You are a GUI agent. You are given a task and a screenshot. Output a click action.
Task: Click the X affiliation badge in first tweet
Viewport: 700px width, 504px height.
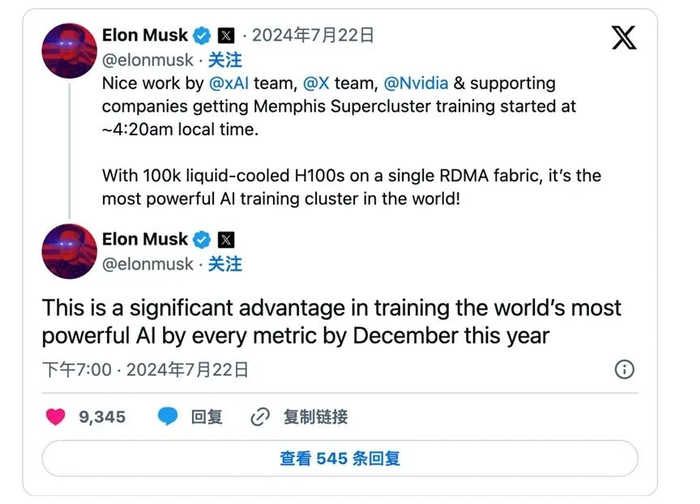(226, 36)
